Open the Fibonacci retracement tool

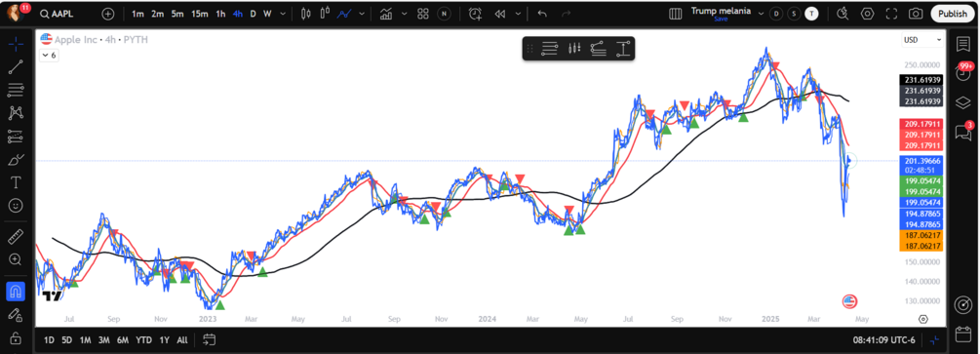[x=16, y=90]
